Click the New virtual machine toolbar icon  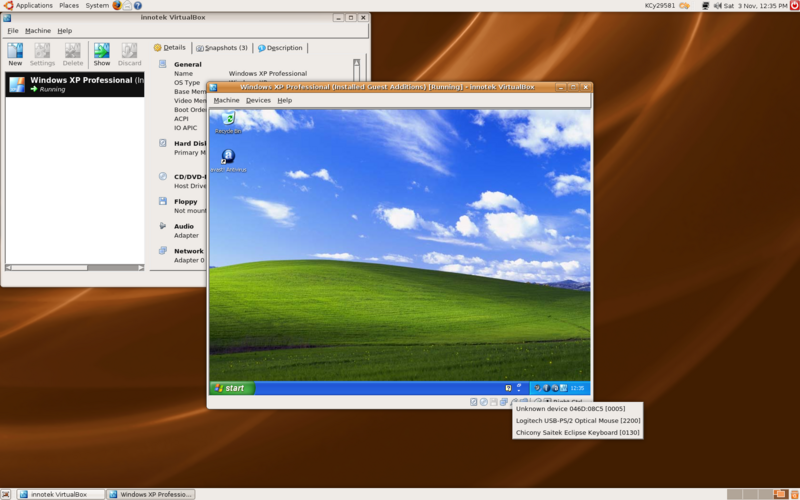point(15,55)
